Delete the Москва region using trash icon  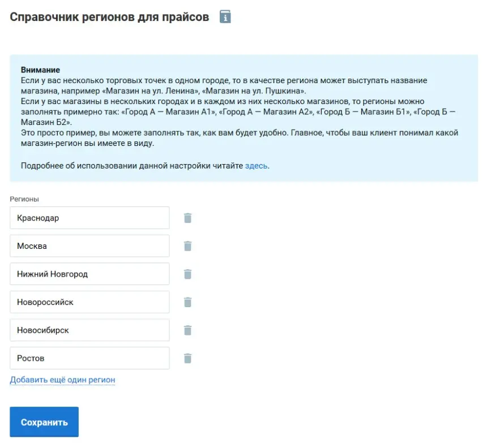187,245
